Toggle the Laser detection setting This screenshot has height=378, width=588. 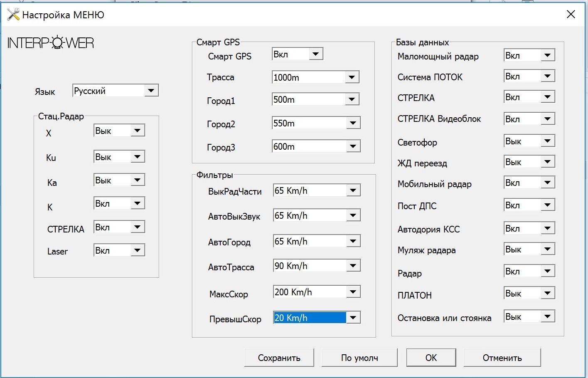[136, 250]
